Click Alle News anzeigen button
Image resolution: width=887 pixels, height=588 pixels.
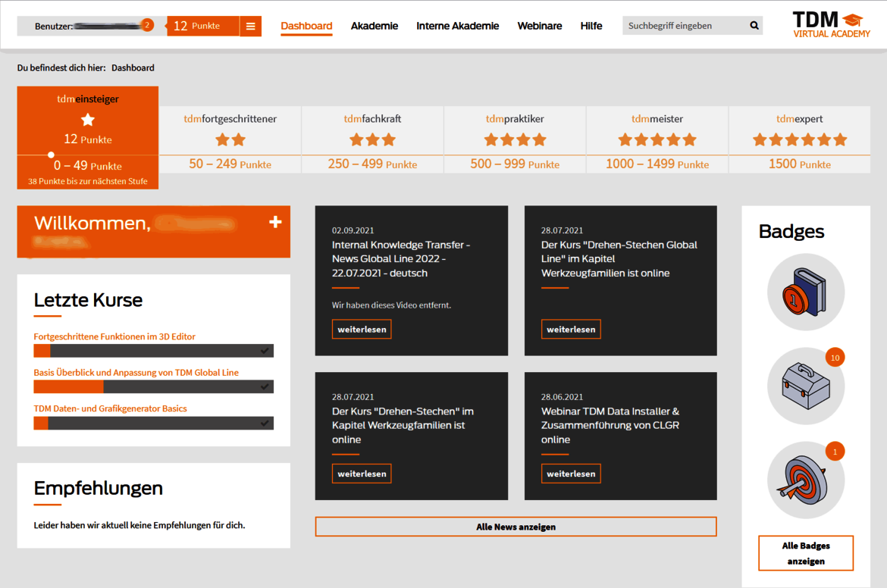(x=516, y=527)
